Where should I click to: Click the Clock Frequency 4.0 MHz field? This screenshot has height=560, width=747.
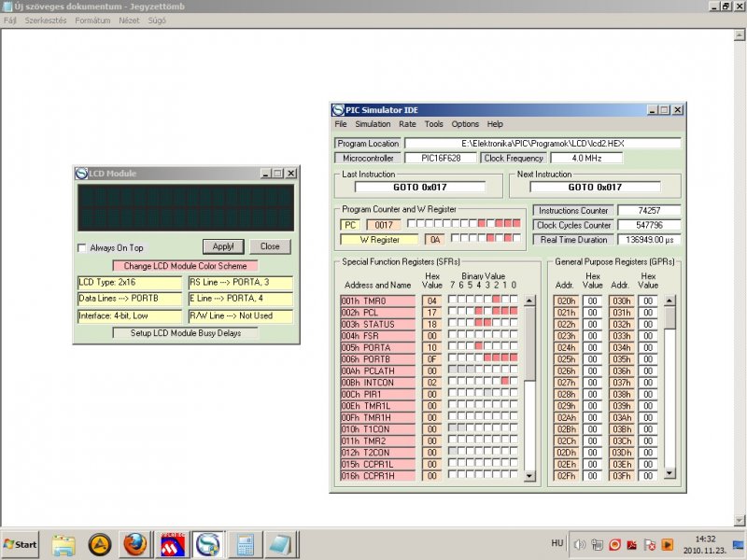(x=586, y=158)
